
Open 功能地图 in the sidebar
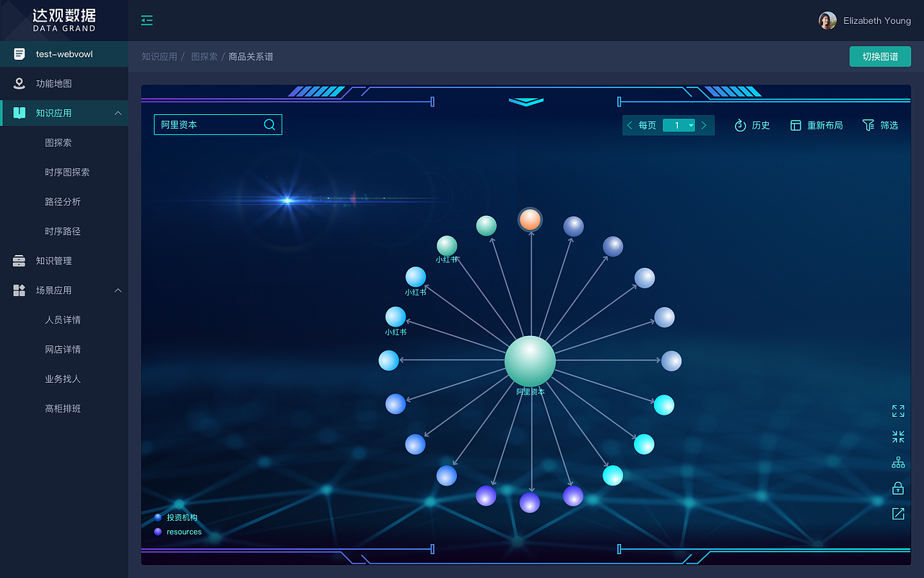(x=64, y=84)
